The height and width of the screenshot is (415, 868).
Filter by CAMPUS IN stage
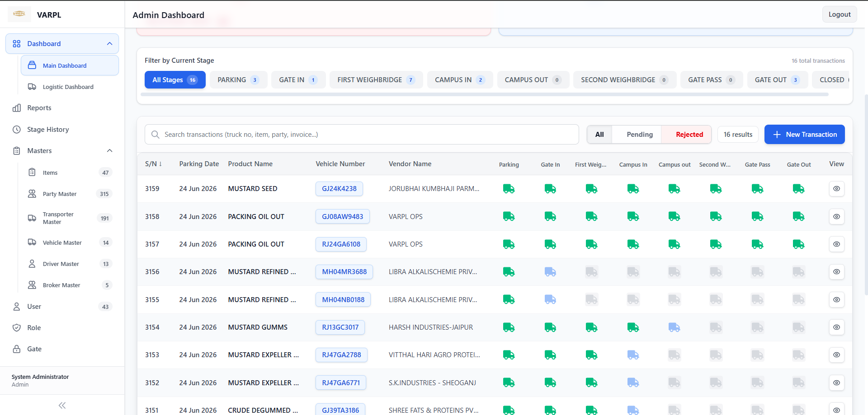point(460,80)
